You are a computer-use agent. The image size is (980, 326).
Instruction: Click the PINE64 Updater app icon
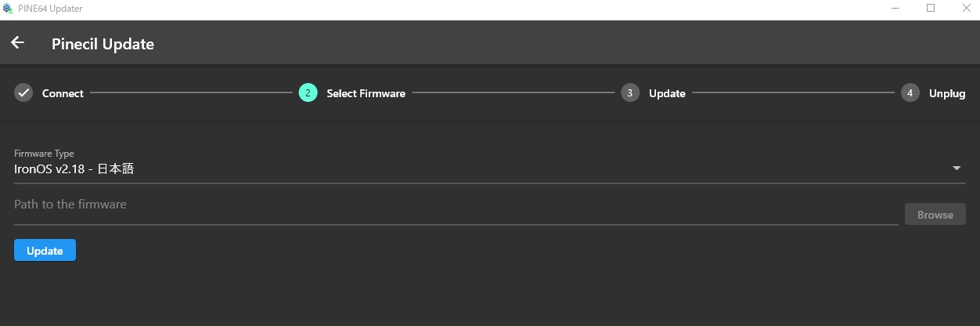(x=8, y=9)
